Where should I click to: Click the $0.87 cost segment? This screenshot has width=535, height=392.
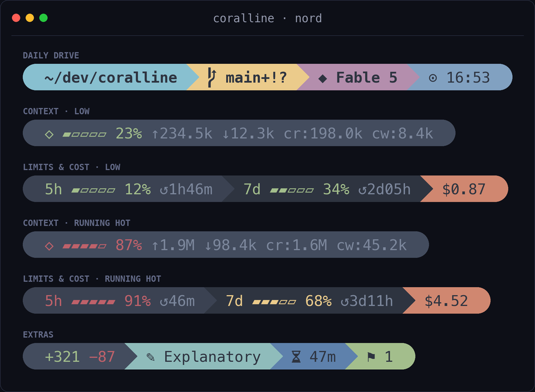tap(464, 189)
